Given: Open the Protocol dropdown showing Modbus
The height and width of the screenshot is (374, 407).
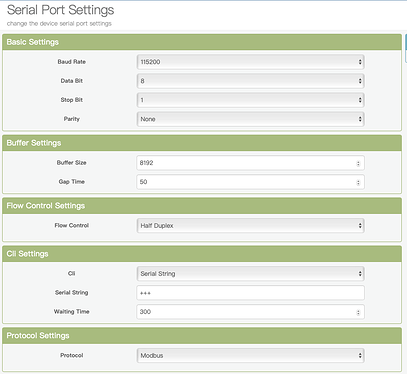Looking at the screenshot, I should click(x=250, y=356).
